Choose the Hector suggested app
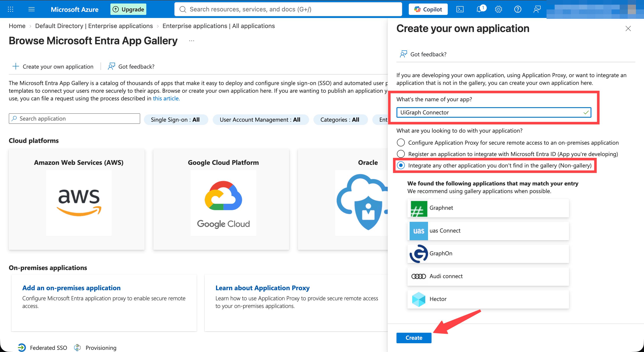This screenshot has width=644, height=352. pyautogui.click(x=488, y=299)
